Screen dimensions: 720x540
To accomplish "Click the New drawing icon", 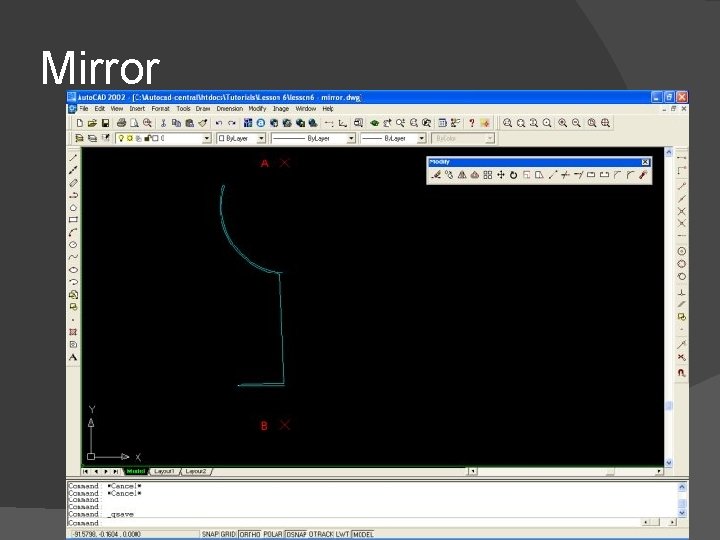I will 79,123.
